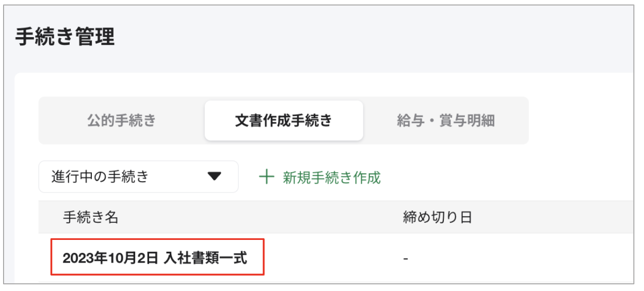Switch to the 公的手続き tab
Image resolution: width=644 pixels, height=291 pixels.
[121, 121]
